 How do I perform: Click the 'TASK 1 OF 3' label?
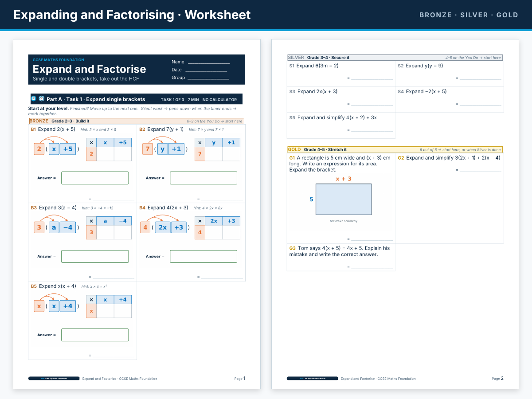coord(172,100)
